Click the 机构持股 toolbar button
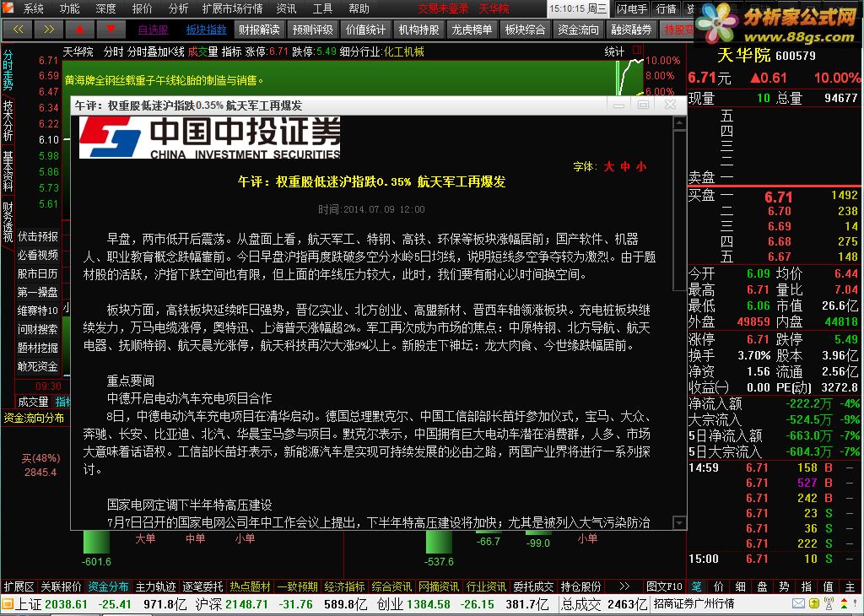Viewport: 864px width, 616px height. (x=418, y=30)
